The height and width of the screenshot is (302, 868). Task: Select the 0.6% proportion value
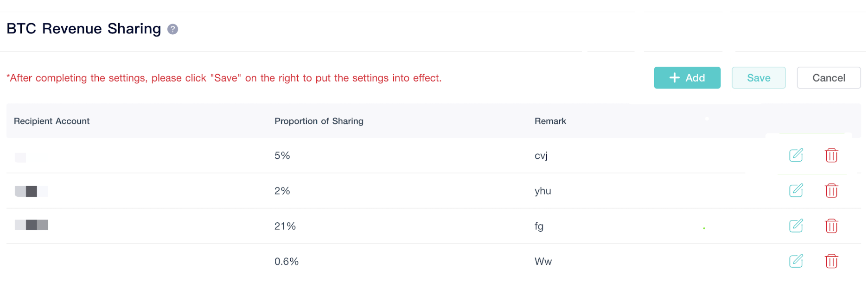287,261
